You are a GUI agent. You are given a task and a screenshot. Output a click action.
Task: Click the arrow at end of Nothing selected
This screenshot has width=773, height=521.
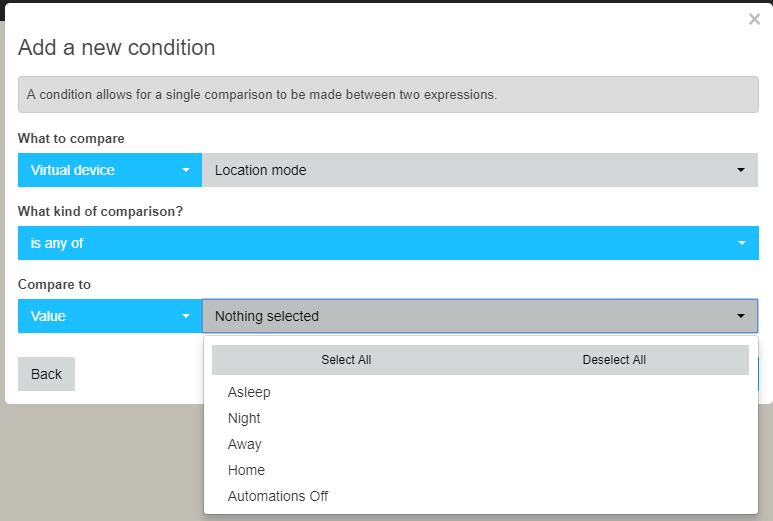pos(740,316)
